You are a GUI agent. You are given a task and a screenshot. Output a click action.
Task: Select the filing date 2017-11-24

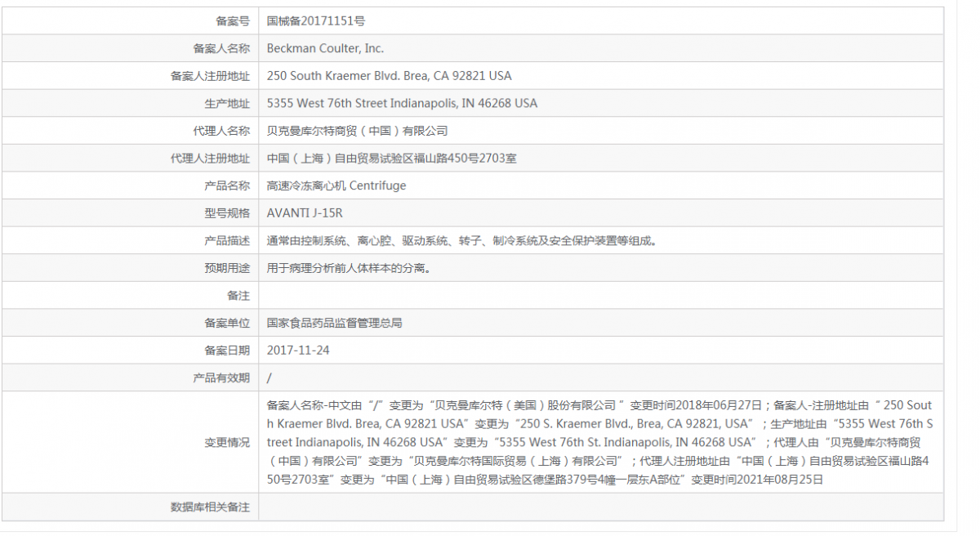pos(298,351)
